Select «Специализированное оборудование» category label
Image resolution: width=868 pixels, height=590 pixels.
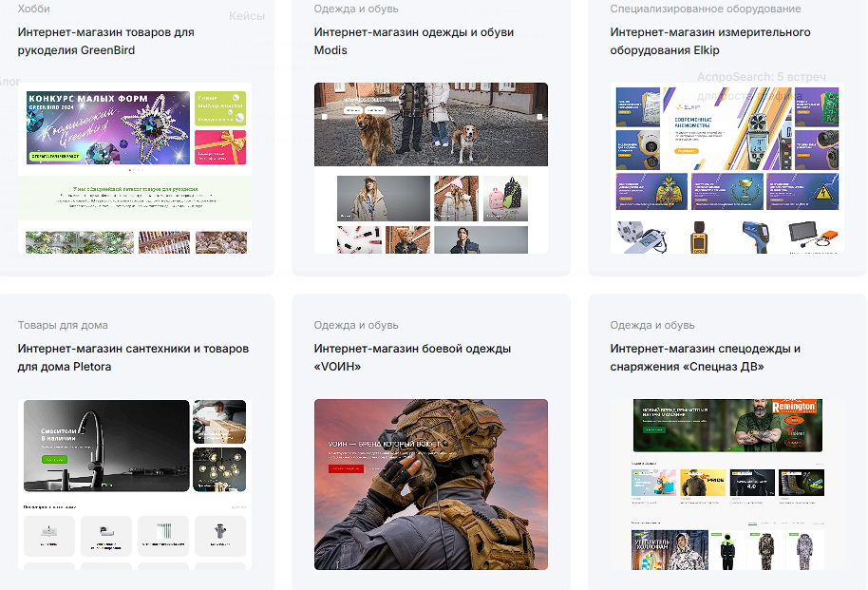[705, 9]
